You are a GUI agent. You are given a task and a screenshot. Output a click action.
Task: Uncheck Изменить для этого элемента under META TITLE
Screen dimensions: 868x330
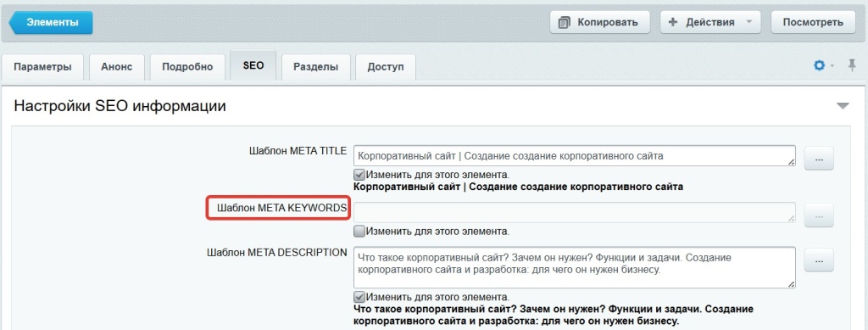tap(359, 174)
